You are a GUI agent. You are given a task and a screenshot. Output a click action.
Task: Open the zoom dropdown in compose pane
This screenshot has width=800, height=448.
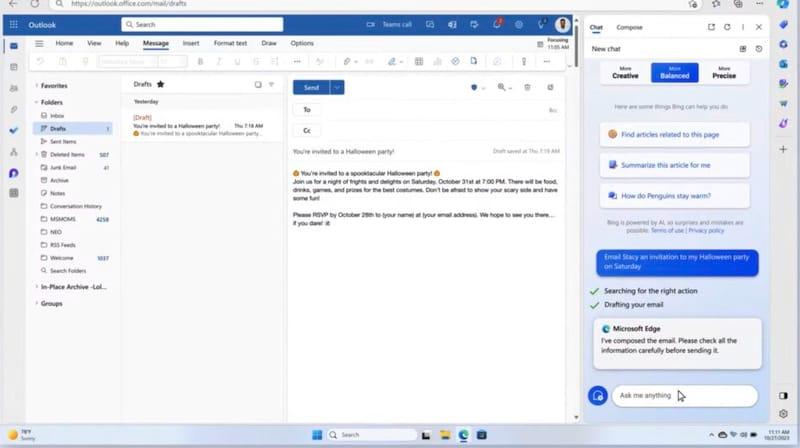coord(505,87)
